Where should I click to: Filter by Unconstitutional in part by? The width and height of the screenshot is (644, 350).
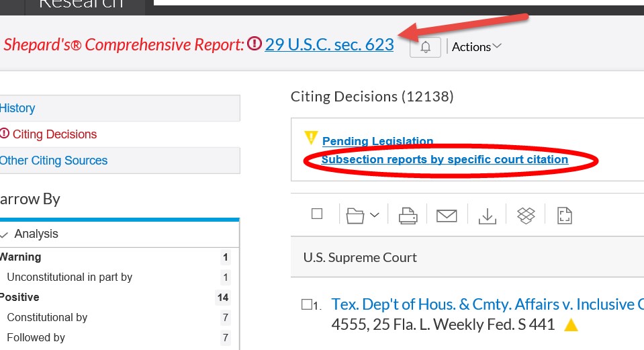(70, 277)
